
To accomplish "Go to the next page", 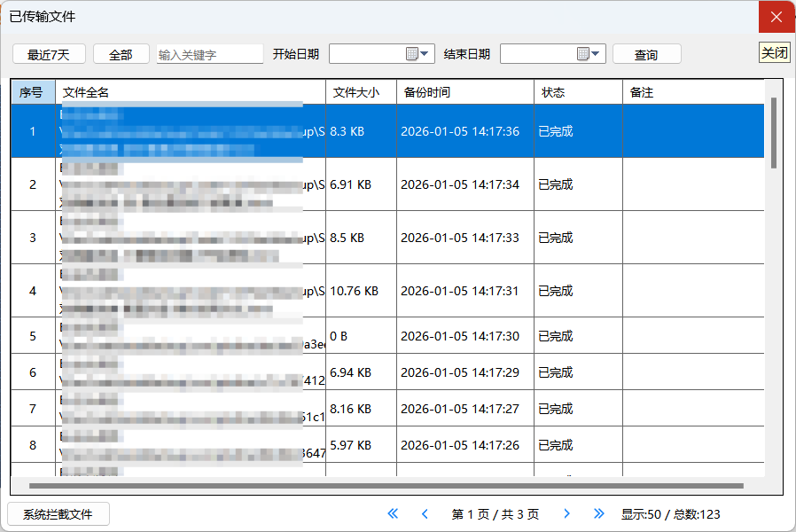I will click(x=567, y=513).
